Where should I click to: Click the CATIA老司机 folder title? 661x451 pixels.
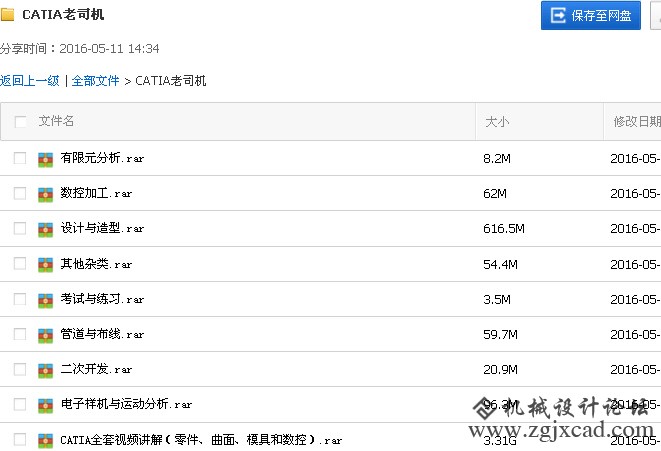pos(63,14)
